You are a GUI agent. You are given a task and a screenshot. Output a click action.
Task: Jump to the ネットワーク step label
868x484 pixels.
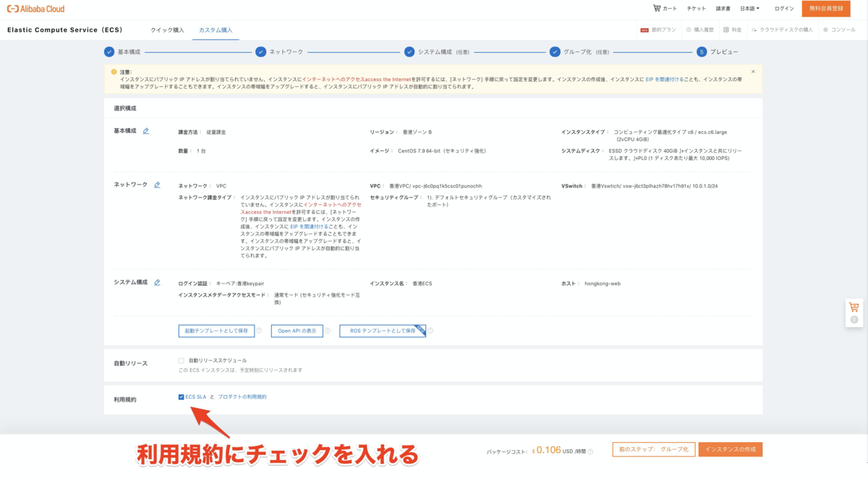(286, 52)
